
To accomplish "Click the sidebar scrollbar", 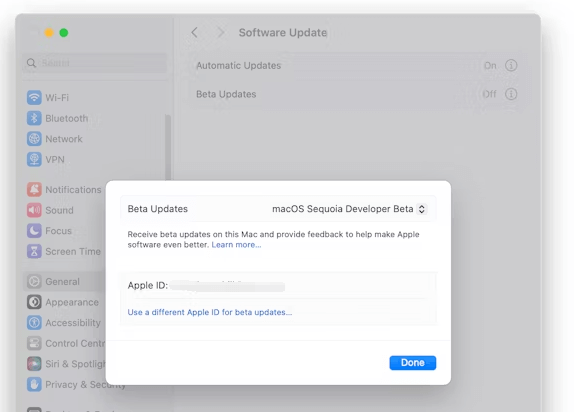I will click(168, 146).
